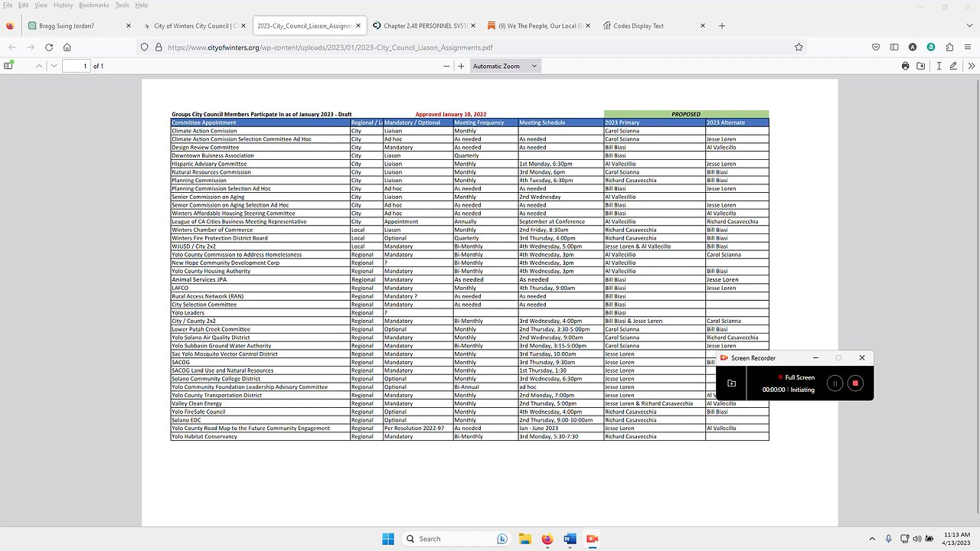The height and width of the screenshot is (551, 980).
Task: Open a new browser tab
Action: click(721, 25)
